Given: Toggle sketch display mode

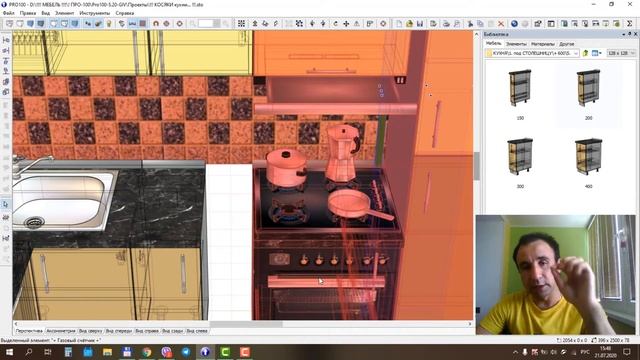Looking at the screenshot, I should tap(20, 24).
